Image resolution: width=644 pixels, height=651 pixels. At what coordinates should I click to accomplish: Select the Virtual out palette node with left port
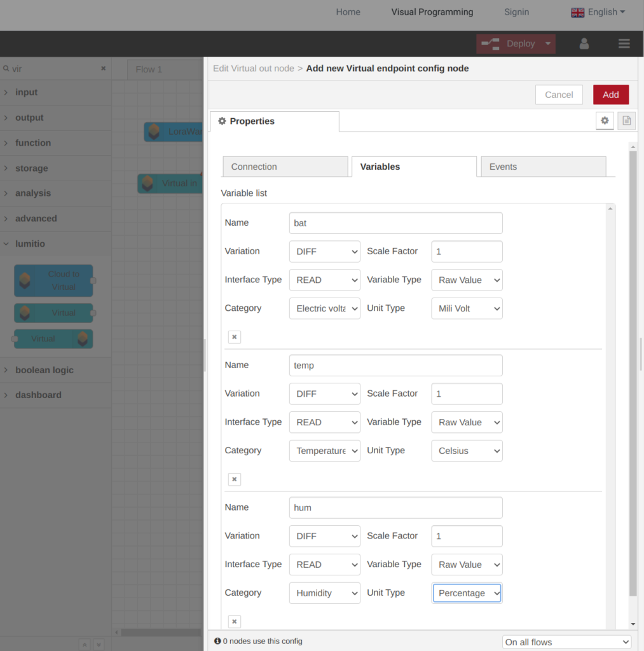pos(53,339)
